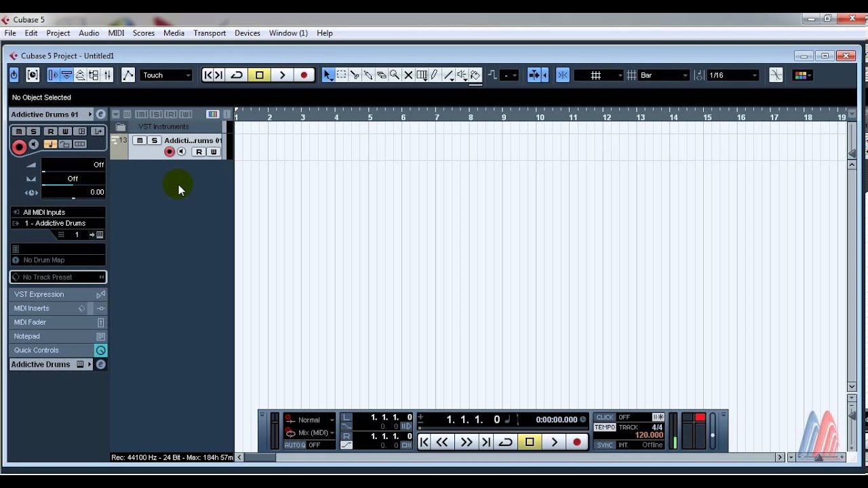Open the Bar grid type dropdown

tap(664, 75)
